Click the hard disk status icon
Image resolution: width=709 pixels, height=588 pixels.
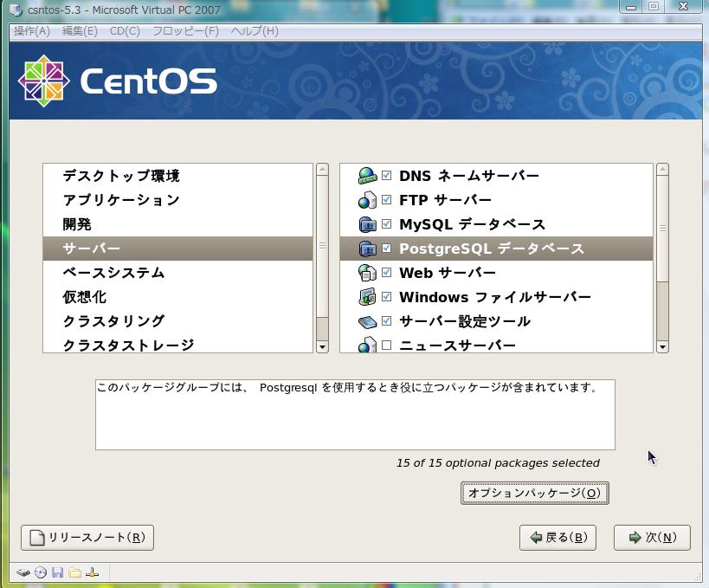tap(23, 572)
